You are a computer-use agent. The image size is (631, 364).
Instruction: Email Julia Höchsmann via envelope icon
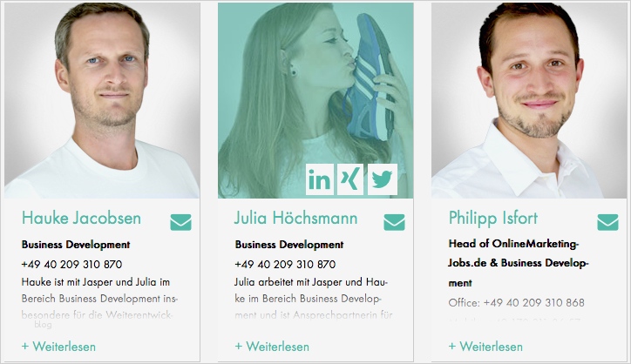pyautogui.click(x=394, y=222)
